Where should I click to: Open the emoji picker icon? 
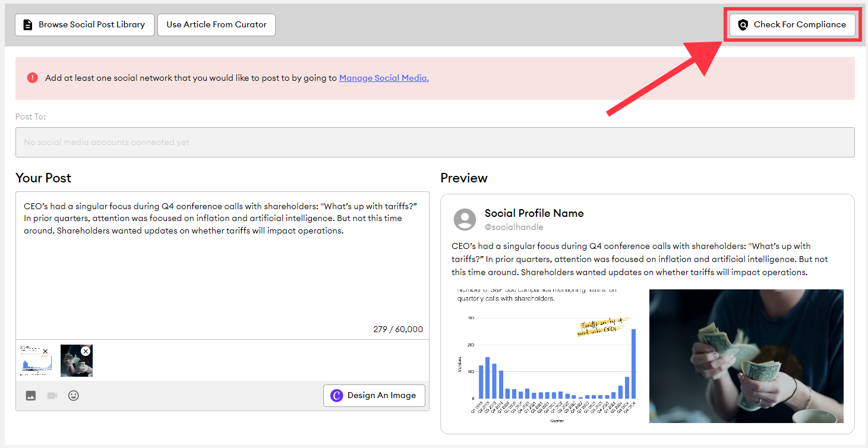[x=74, y=396]
